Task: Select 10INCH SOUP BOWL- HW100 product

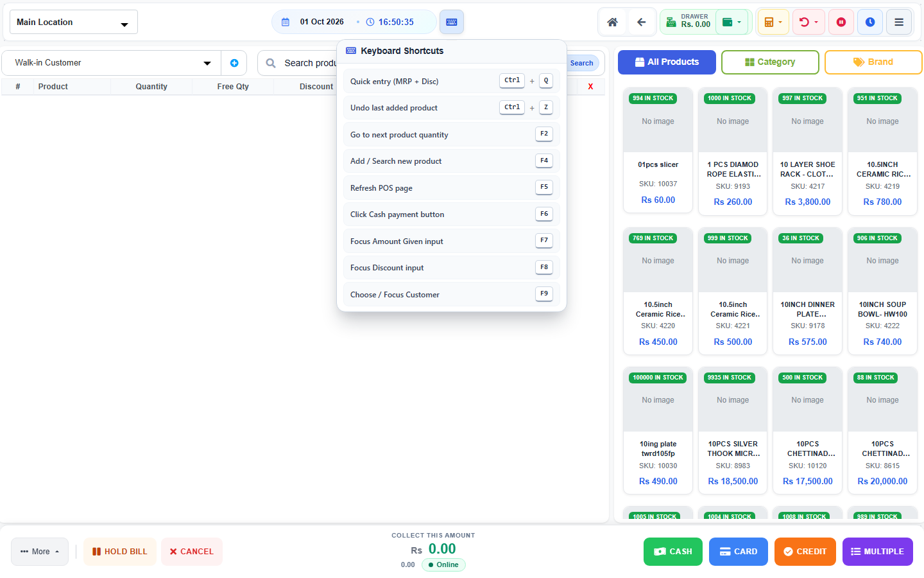Action: 883,290
